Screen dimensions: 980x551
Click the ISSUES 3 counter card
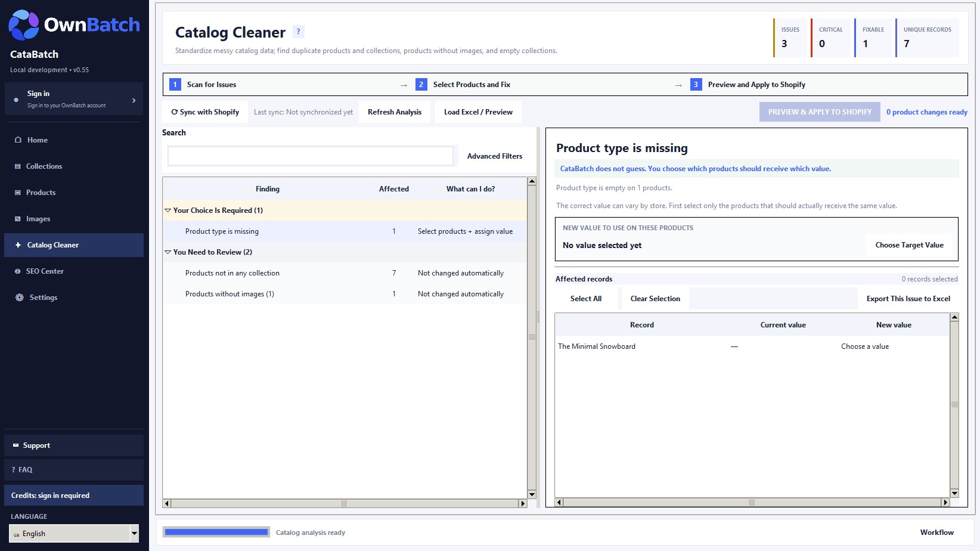click(790, 38)
